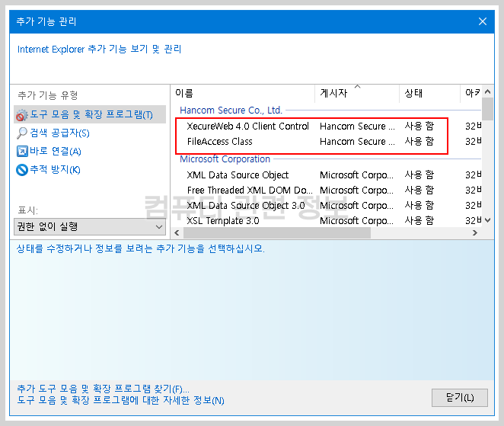
Task: Click the accelerators (바로 연결) arrow icon
Action: tap(22, 151)
